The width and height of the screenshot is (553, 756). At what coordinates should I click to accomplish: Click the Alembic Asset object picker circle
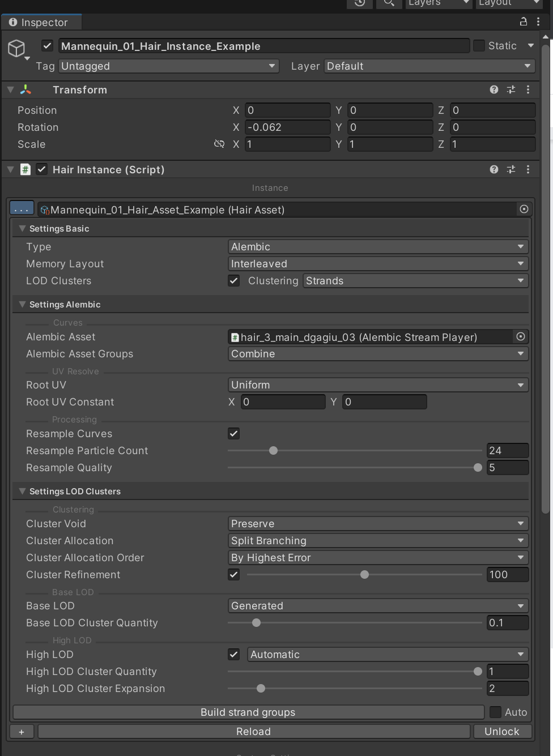(520, 337)
